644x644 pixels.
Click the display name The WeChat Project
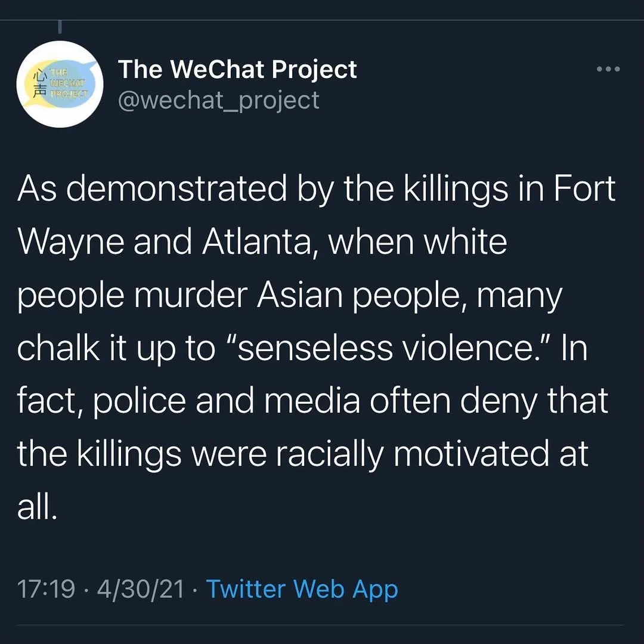(x=237, y=69)
